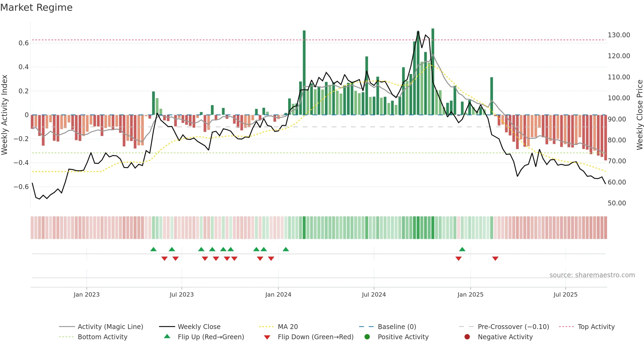Click the source: sharemaestro.com label
The image size is (644, 362).
click(x=592, y=275)
